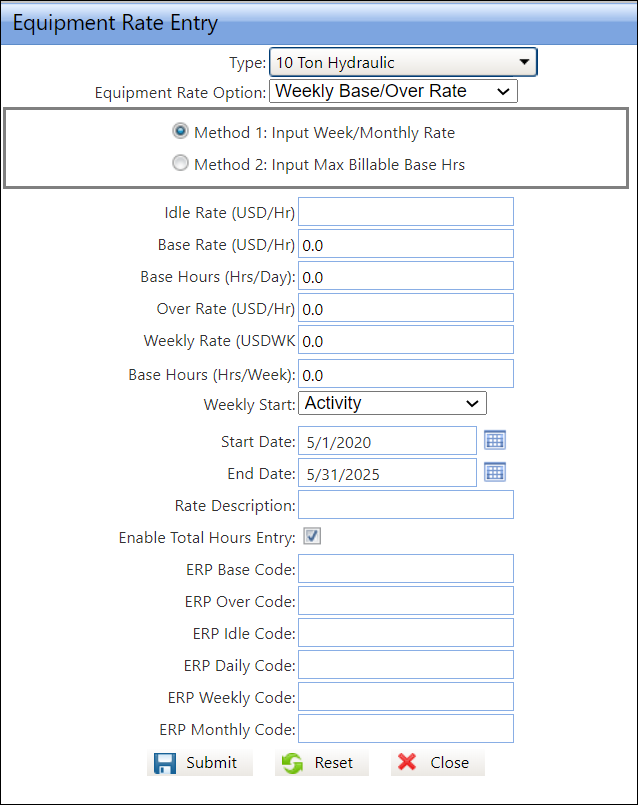This screenshot has width=638, height=805.
Task: Focus the Rate Description text field
Action: [406, 505]
